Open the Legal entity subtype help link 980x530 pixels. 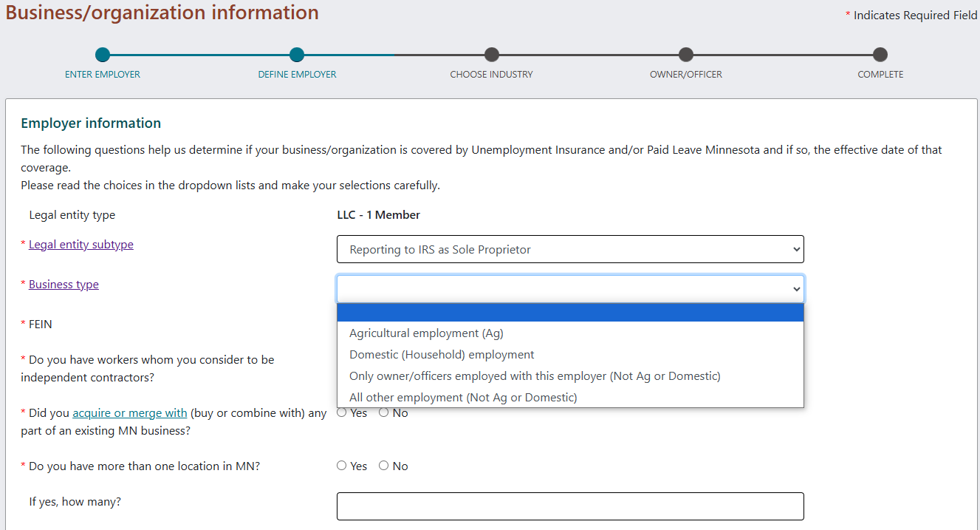80,244
